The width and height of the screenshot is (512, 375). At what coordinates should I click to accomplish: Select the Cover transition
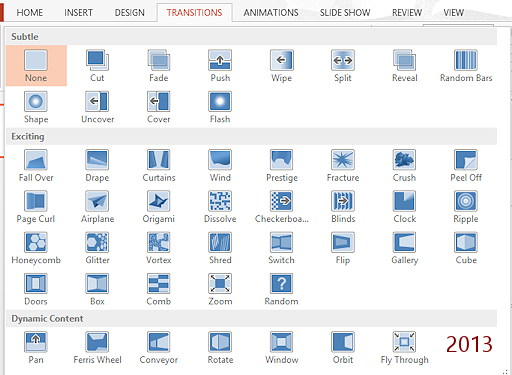point(159,107)
